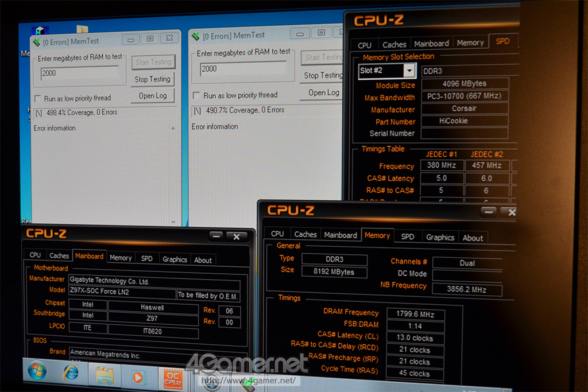Open Caches tab in Mainboard CPU-Z window
Viewport: 588px width, 392px height.
pos(59,255)
